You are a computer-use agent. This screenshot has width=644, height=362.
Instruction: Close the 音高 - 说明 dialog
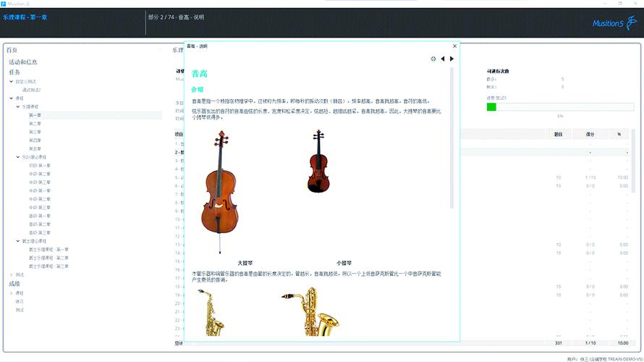coord(454,46)
